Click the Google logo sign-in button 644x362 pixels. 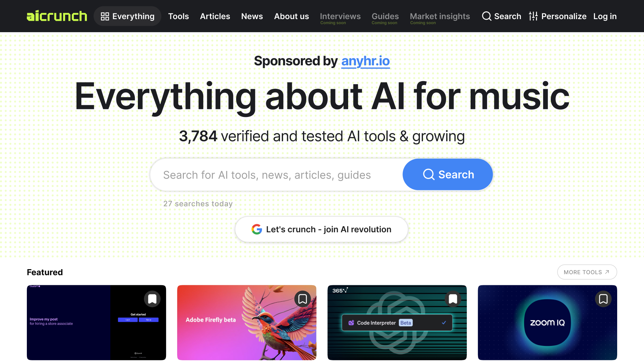tap(321, 229)
